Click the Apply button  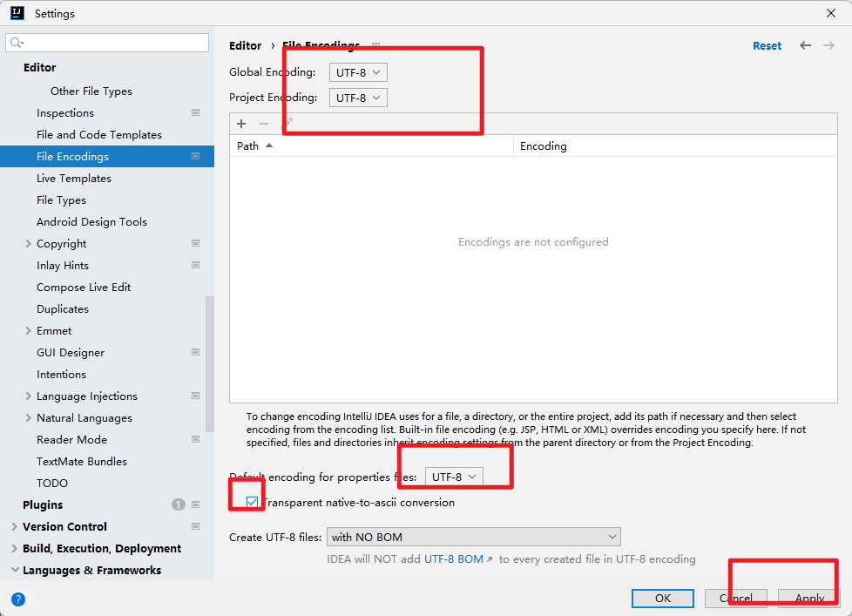click(809, 598)
